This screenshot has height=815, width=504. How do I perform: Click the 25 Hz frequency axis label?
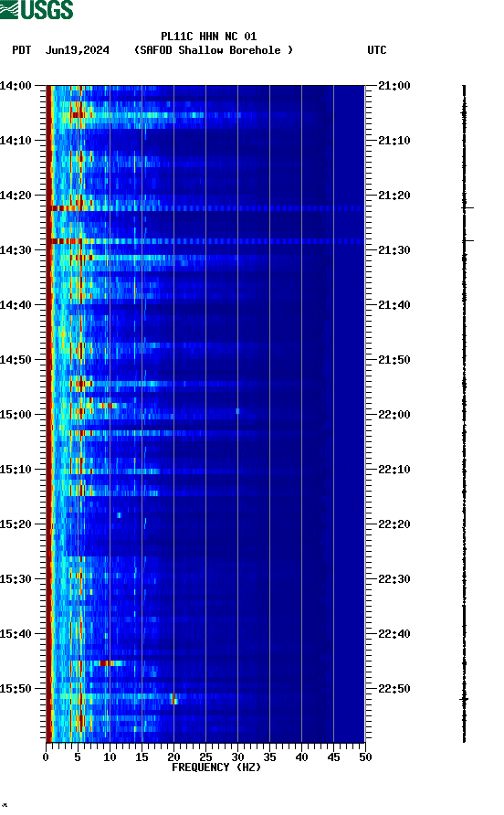[205, 757]
